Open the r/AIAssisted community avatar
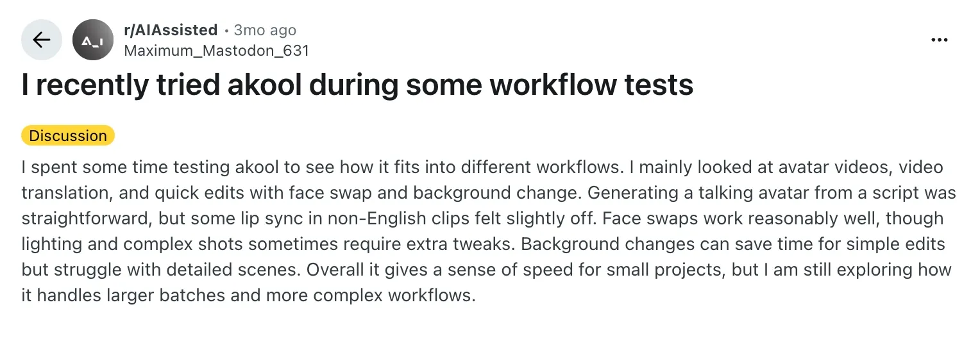Viewport: 980px width, 341px height. 93,40
